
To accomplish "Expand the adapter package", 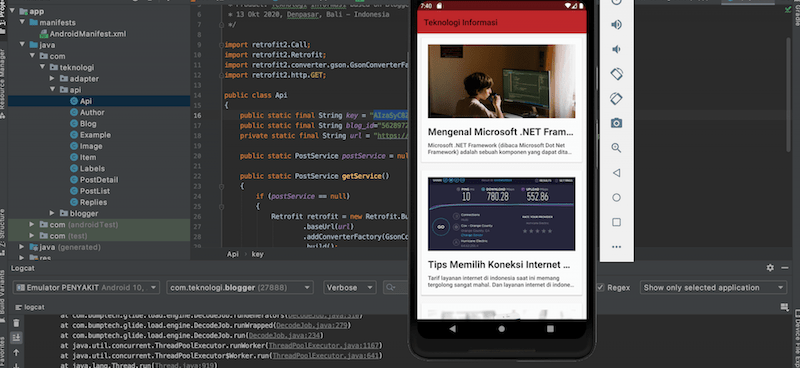I will pos(53,79).
